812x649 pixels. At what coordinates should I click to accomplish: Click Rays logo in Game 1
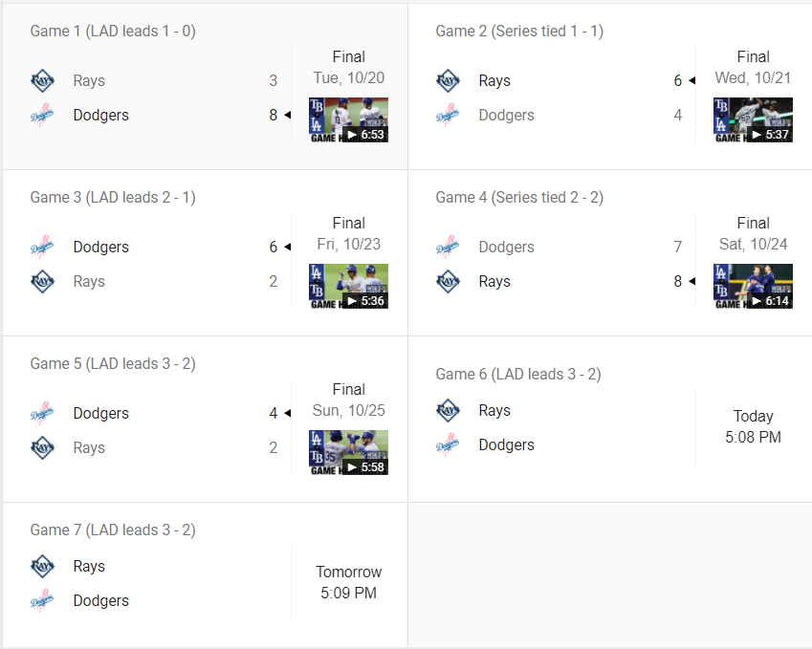[42, 81]
